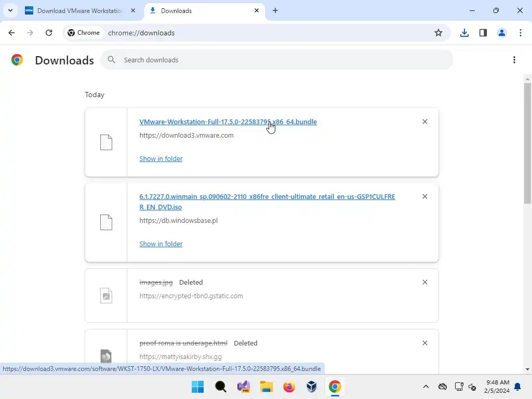This screenshot has height=399, width=532.
Task: Click the page vertical scrollbar thumb
Action: (x=527, y=143)
